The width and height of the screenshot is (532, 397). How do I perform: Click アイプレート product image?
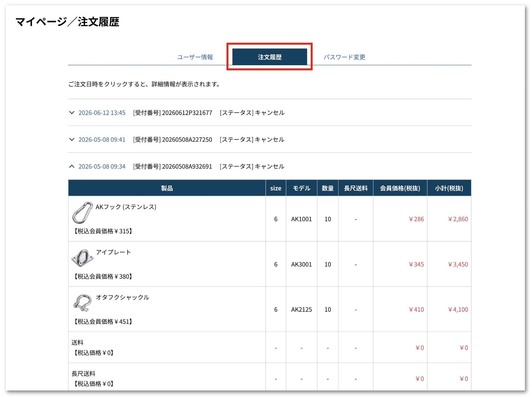pos(83,258)
